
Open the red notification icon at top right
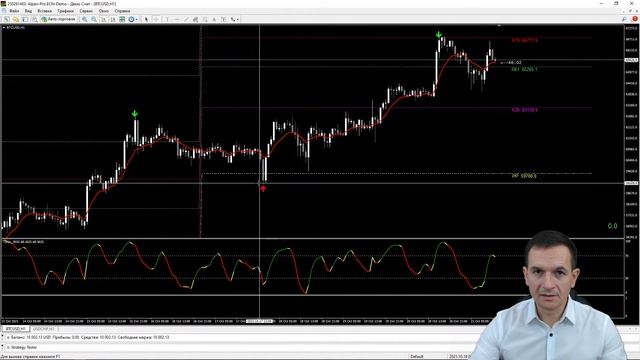635,19
